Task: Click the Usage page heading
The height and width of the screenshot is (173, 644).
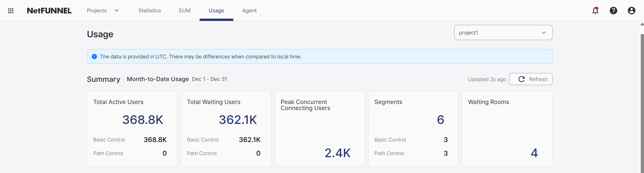Action: [100, 34]
